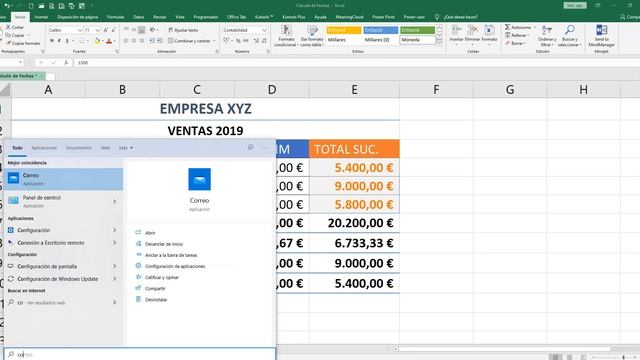Open Formato condicional icon
Screen dimensions: 640x360
[x=287, y=31]
